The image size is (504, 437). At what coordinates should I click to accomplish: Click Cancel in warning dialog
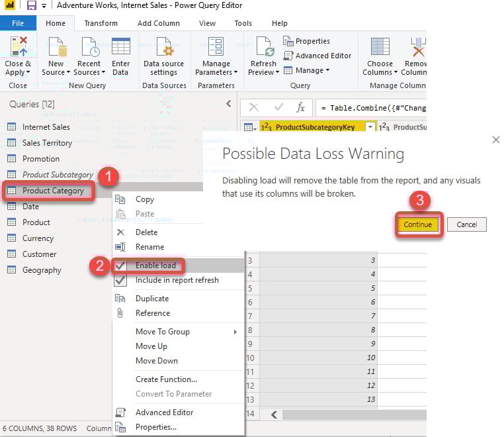pos(467,224)
